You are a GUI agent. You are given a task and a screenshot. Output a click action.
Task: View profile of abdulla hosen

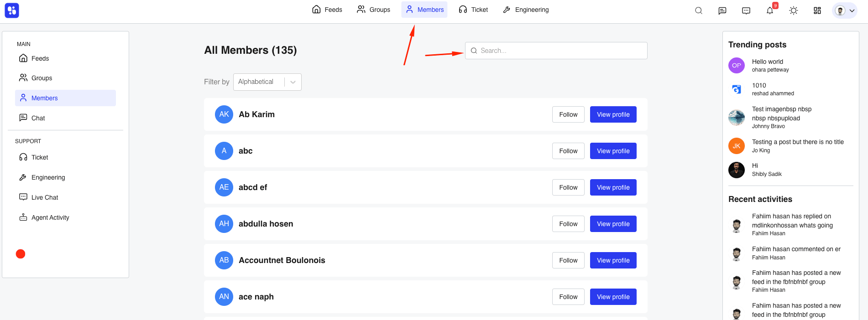(x=613, y=224)
